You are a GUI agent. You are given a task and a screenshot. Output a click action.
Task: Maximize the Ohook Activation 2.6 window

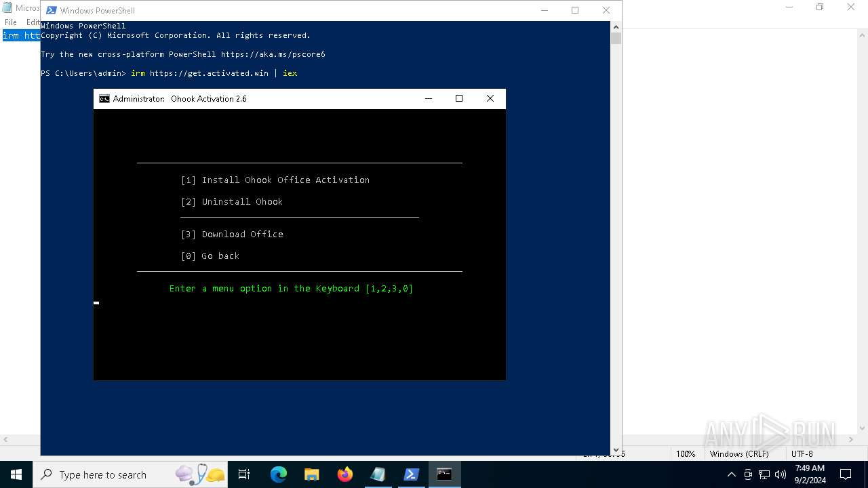(459, 99)
